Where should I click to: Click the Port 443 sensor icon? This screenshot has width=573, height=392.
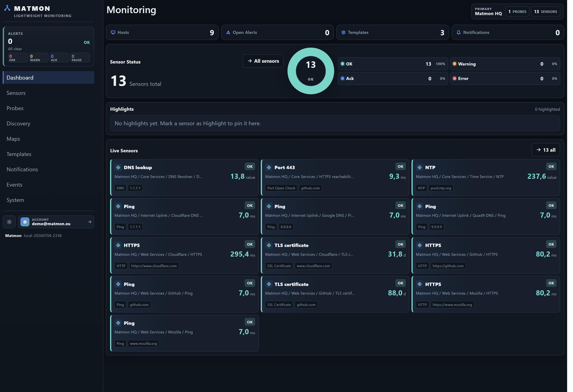pos(269,167)
